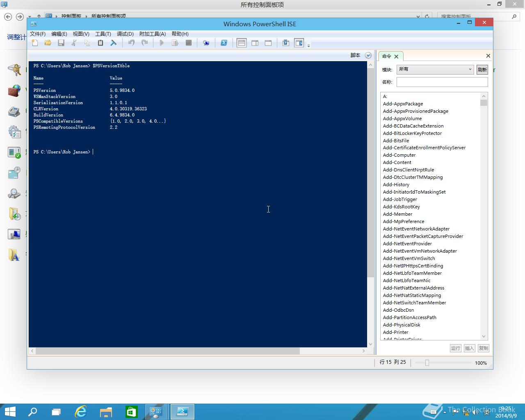Viewport: 525px width, 420px height.
Task: Click the Control Panel back arrow
Action: 8,17
